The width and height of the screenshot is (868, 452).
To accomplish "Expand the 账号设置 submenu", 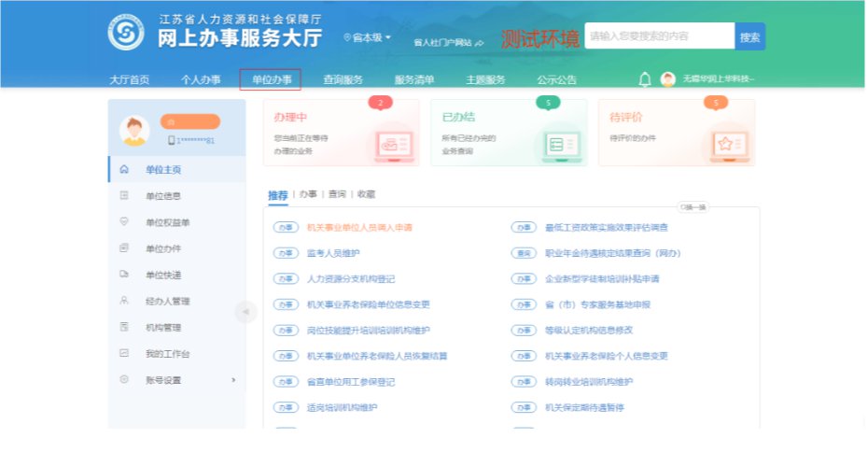I will [x=233, y=380].
